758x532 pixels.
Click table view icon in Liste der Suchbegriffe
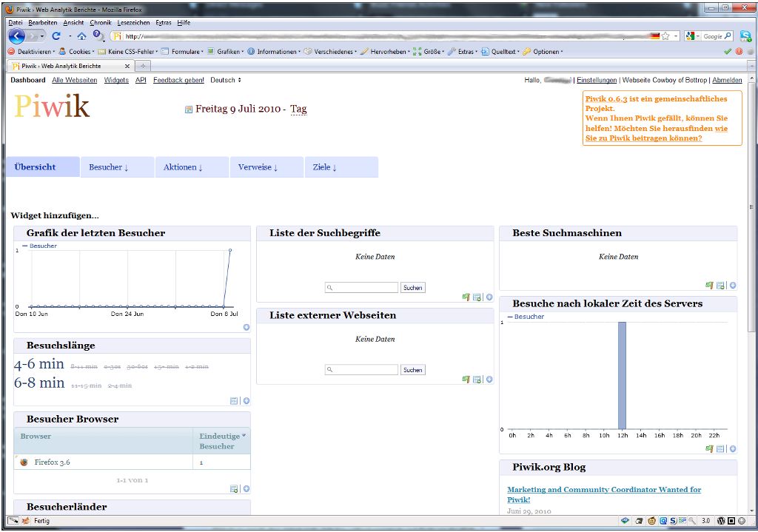click(477, 297)
